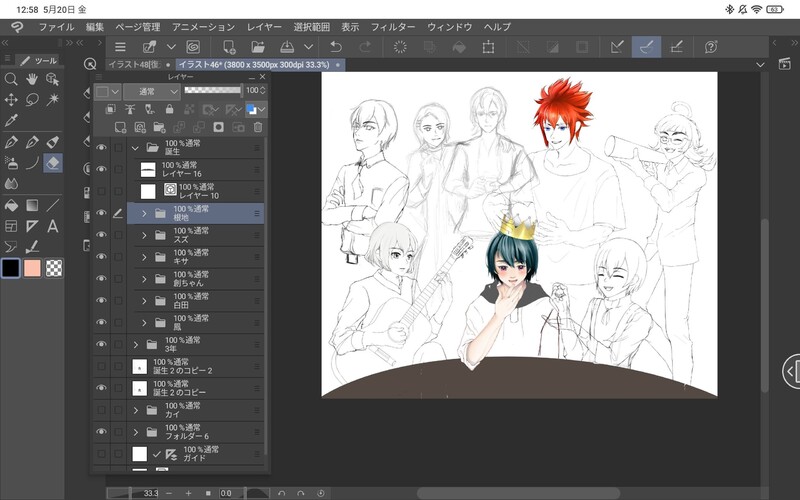Show the カイ folder
This screenshot has width=800, height=500.
pos(102,410)
